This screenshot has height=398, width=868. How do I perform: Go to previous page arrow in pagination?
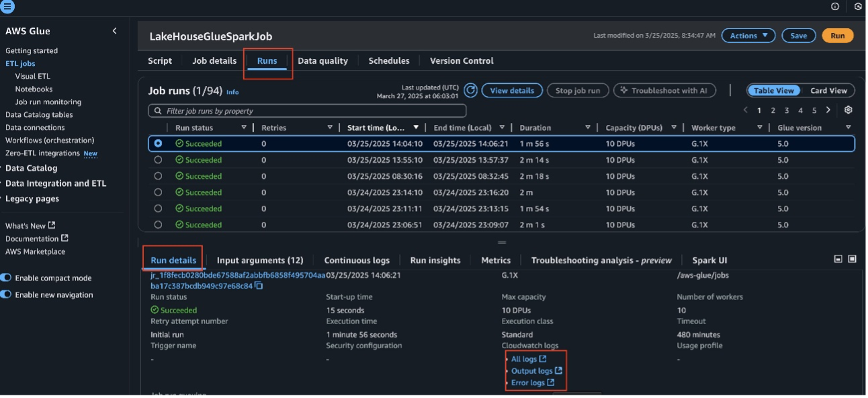746,110
